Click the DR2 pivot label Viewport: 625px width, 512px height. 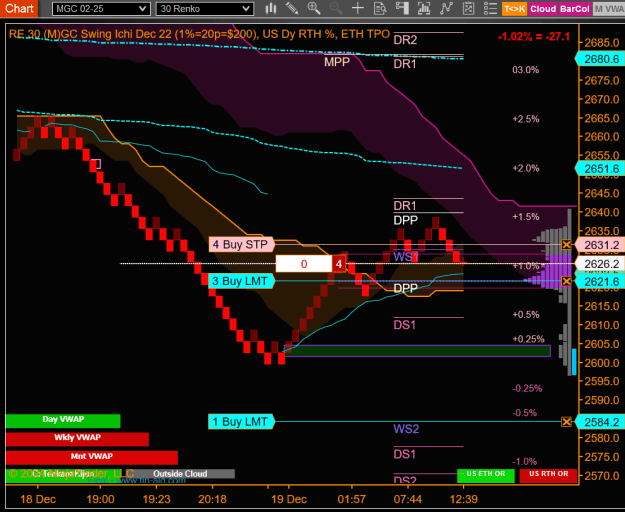pyautogui.click(x=405, y=40)
